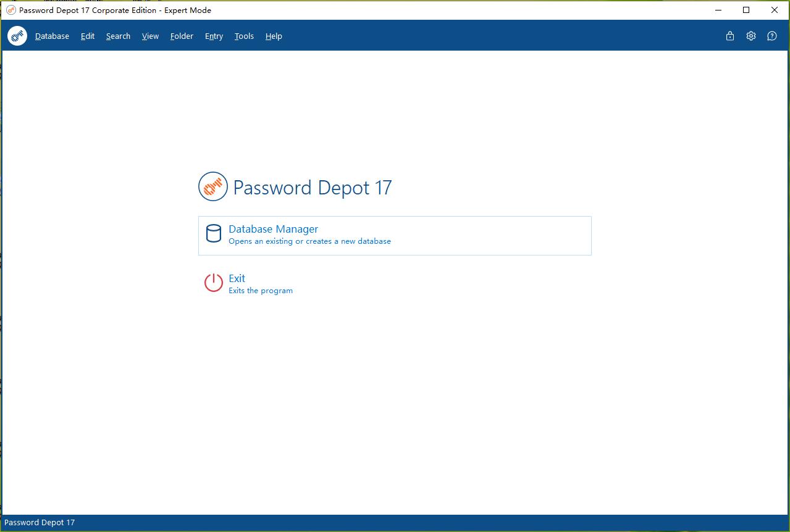Image resolution: width=790 pixels, height=532 pixels.
Task: Open the Entry menu
Action: [214, 36]
